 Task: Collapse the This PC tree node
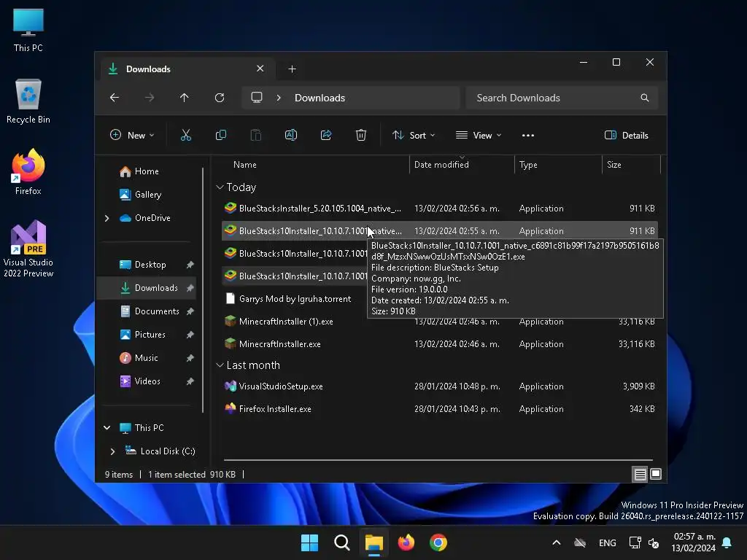107,427
